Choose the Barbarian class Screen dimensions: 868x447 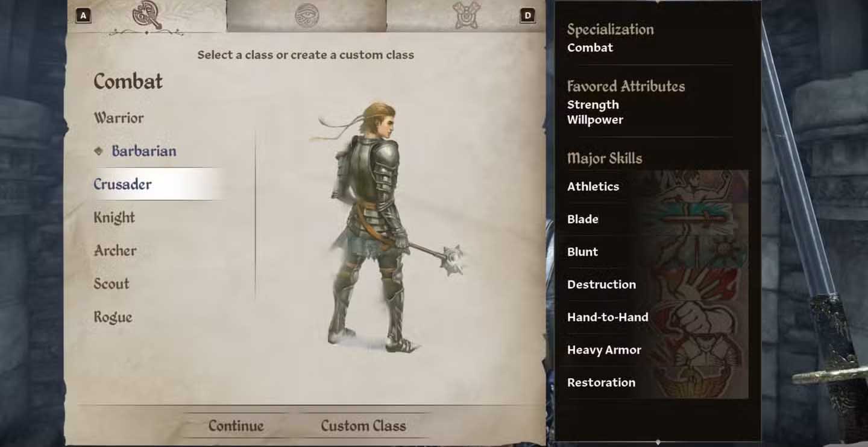(x=143, y=151)
